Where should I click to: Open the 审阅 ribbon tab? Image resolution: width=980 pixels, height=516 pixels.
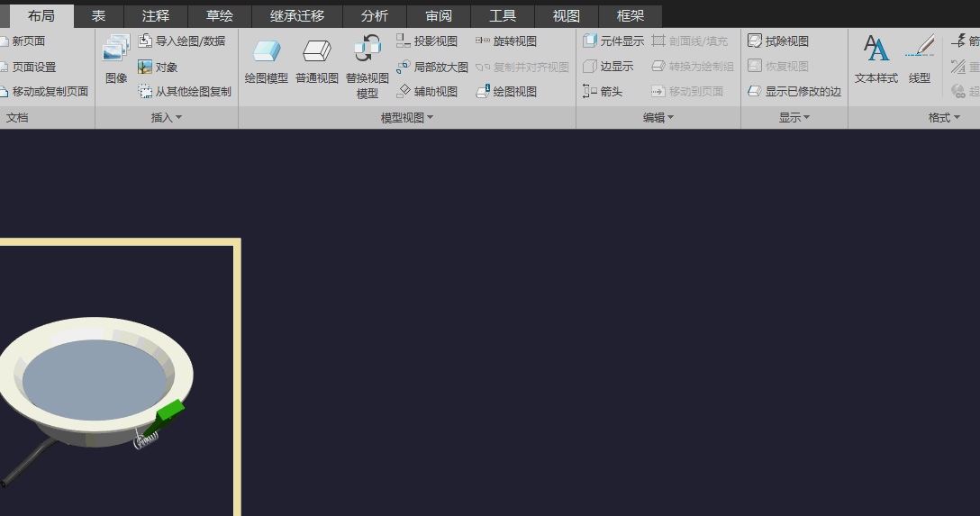[x=438, y=16]
